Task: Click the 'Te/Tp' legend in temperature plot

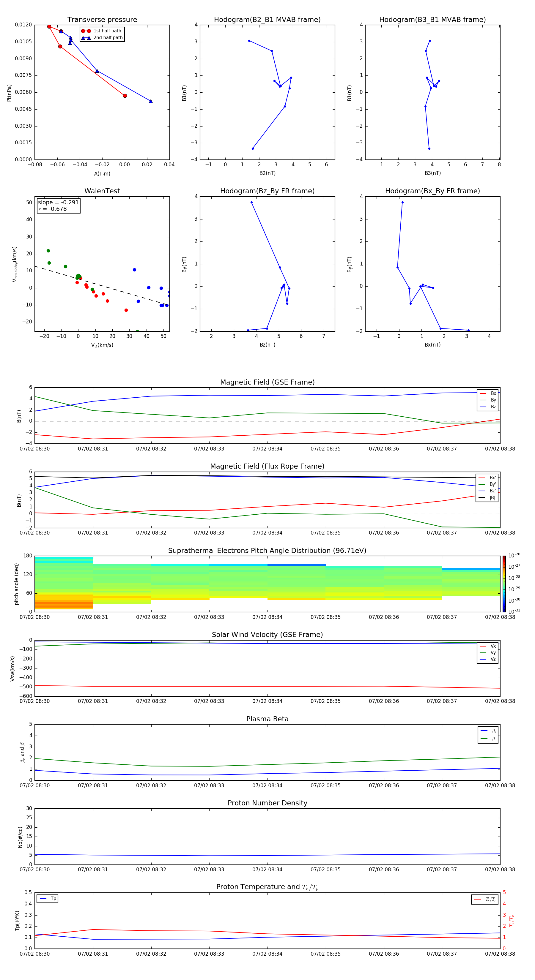Action: 484,899
